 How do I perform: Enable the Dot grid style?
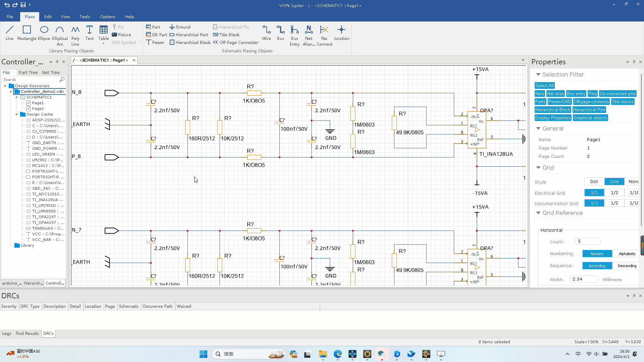pos(594,182)
